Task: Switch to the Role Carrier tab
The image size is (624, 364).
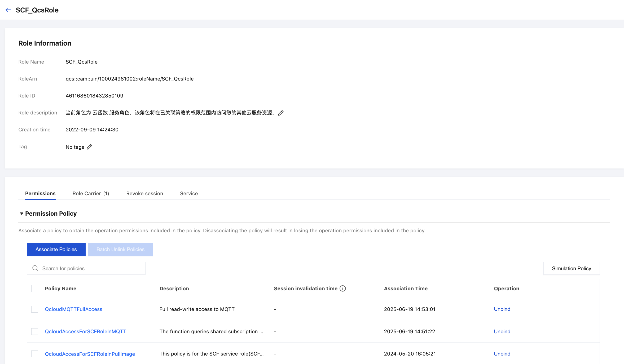Action: coord(91,193)
